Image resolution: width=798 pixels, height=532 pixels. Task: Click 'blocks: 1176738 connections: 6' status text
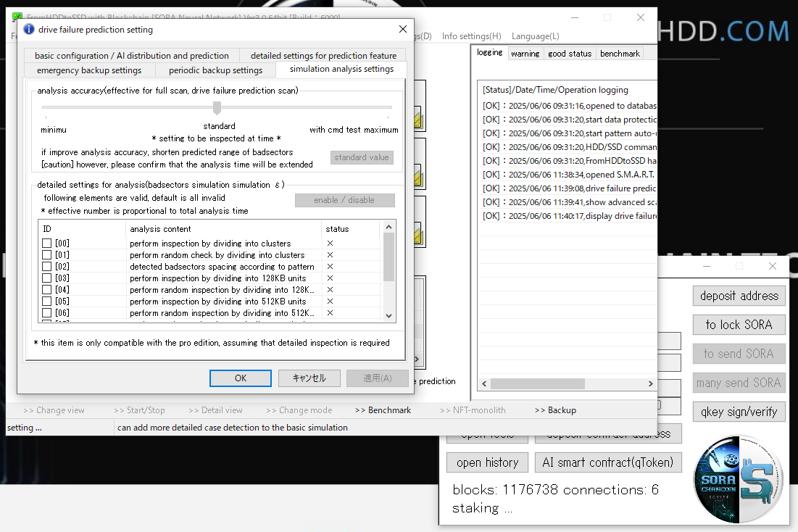555,490
